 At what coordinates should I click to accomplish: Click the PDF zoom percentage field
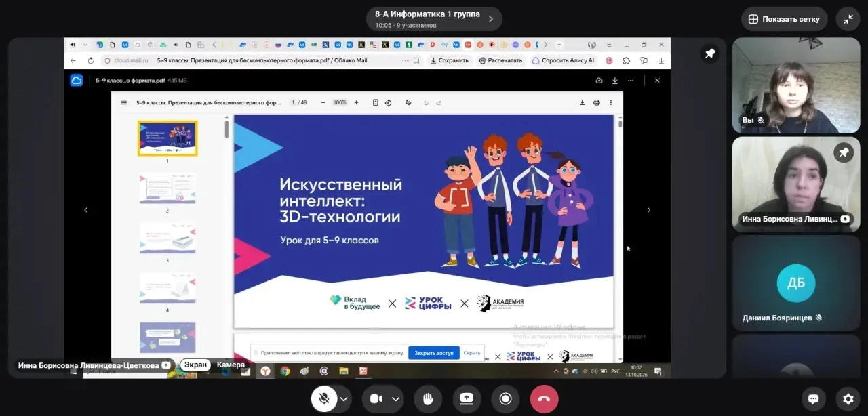[339, 103]
